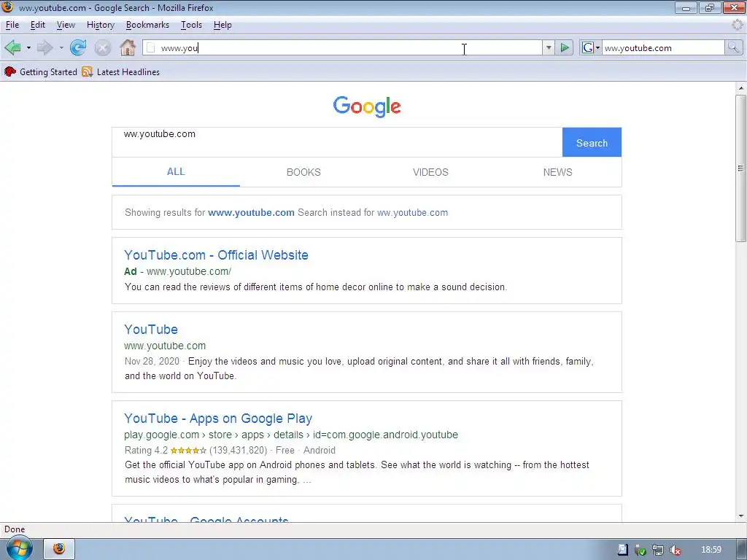Click the www.youtube.com green URL text
Viewport: 747px width, 560px height.
click(x=165, y=346)
